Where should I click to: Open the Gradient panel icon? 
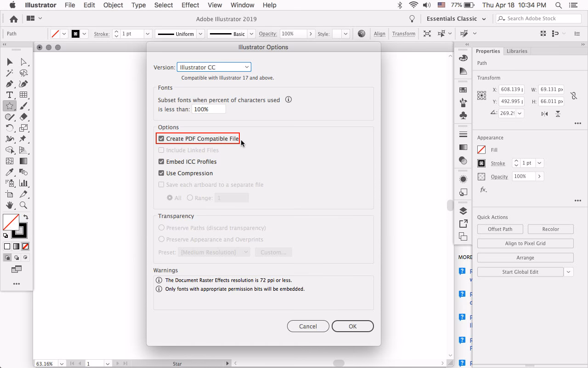point(463,147)
